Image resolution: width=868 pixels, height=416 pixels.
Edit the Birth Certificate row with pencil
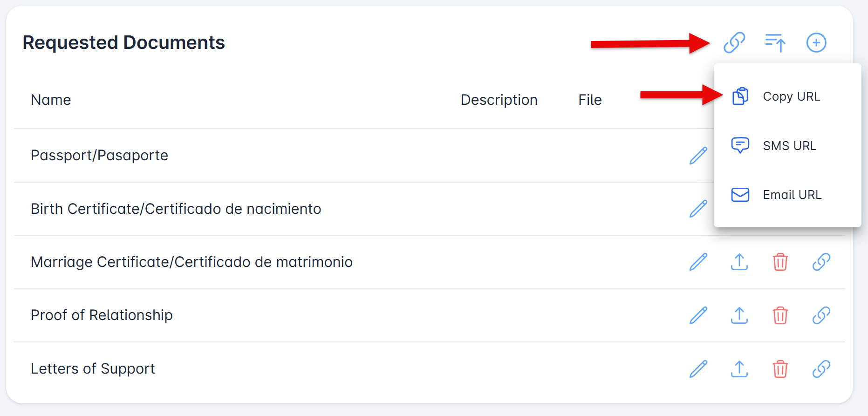[x=698, y=209]
